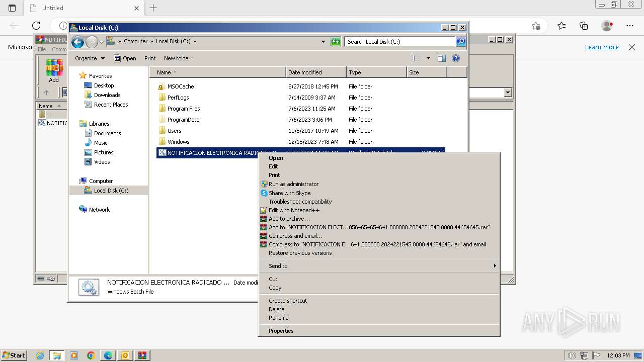Click the Search Local Disk (C:) field
The image size is (644, 362).
tap(400, 42)
